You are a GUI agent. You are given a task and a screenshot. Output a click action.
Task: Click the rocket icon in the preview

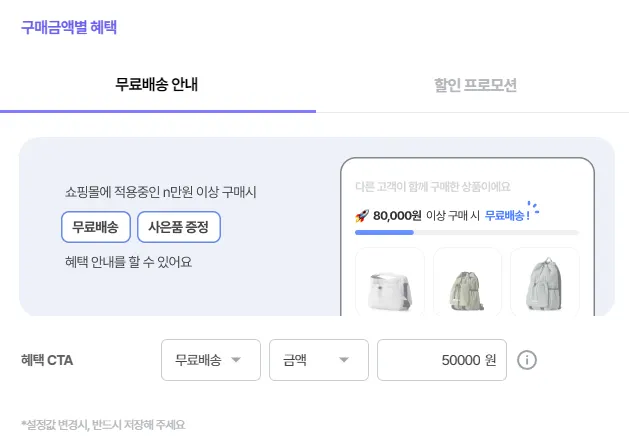point(362,215)
